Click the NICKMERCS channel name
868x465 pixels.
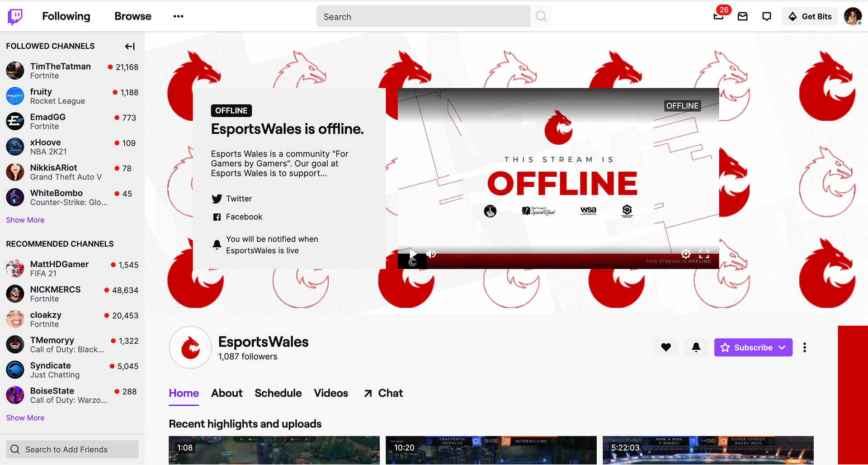point(56,289)
